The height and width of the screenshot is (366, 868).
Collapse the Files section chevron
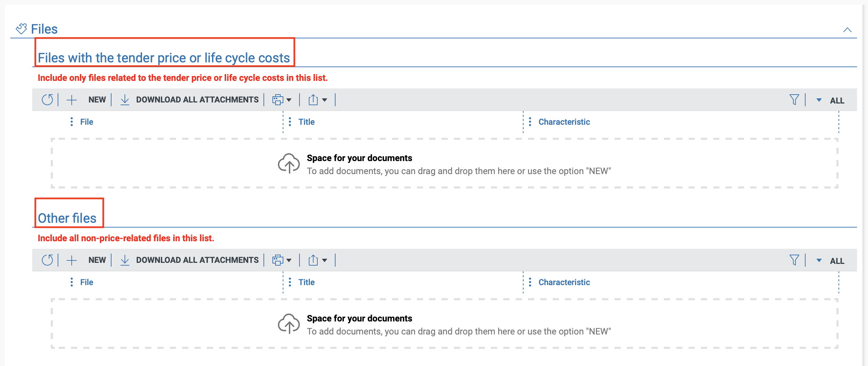coord(847,30)
